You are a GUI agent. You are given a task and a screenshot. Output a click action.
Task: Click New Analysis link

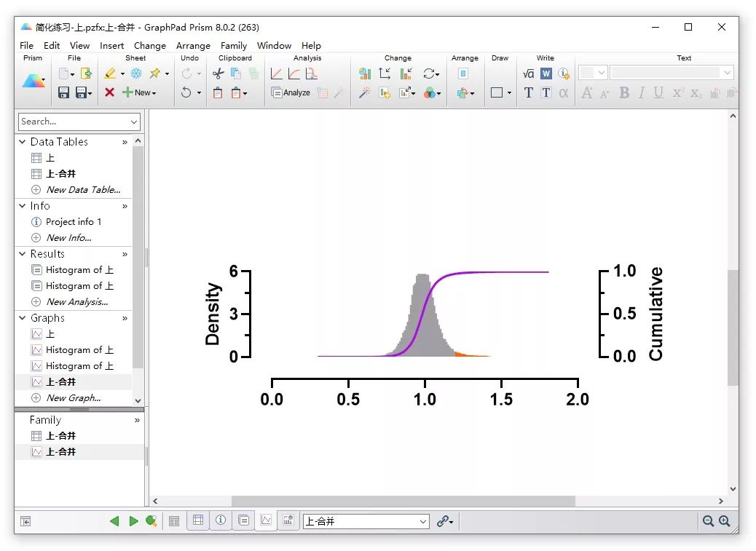[77, 302]
